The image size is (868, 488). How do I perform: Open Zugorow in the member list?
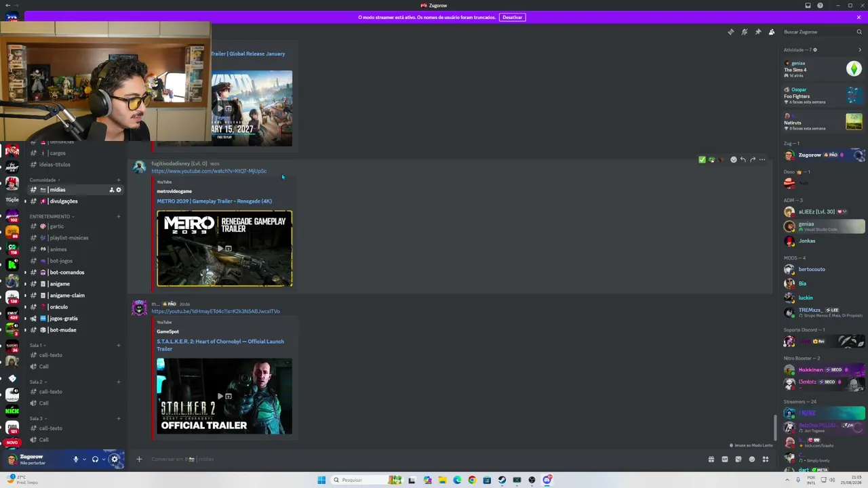click(x=824, y=155)
